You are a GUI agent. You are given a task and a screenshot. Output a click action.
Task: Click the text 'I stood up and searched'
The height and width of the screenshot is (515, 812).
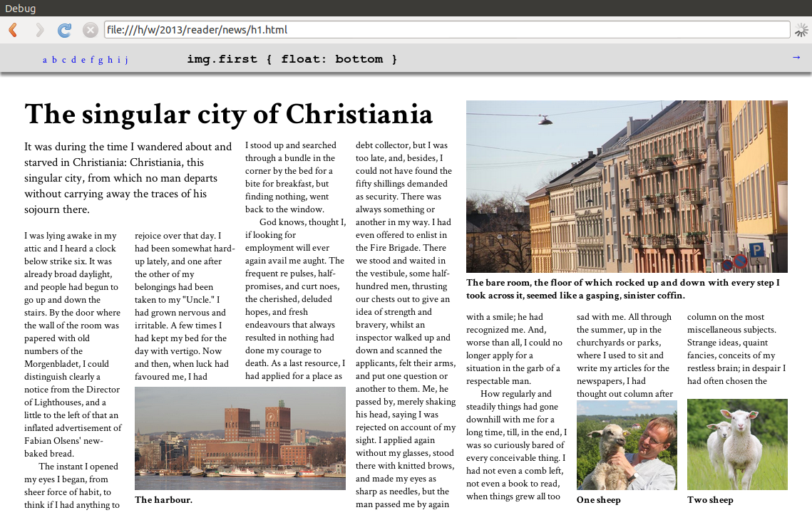pos(291,145)
